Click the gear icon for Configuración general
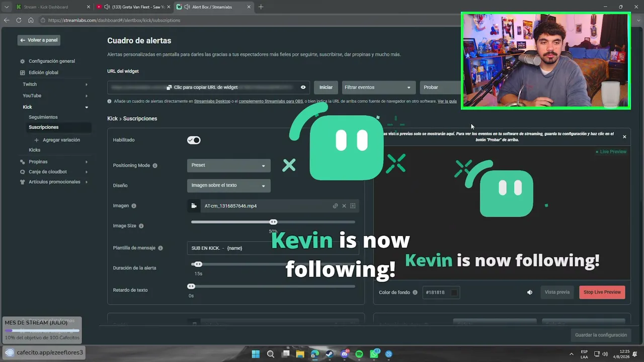Image resolution: width=644 pixels, height=362 pixels. 22,61
